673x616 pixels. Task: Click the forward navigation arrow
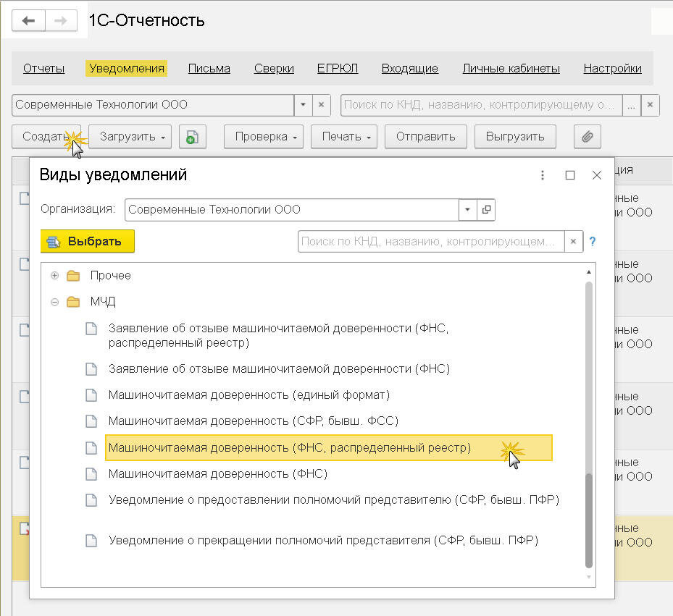tap(61, 20)
